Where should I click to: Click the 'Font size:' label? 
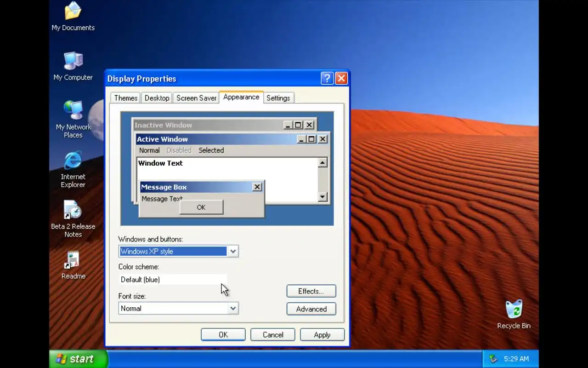(132, 296)
